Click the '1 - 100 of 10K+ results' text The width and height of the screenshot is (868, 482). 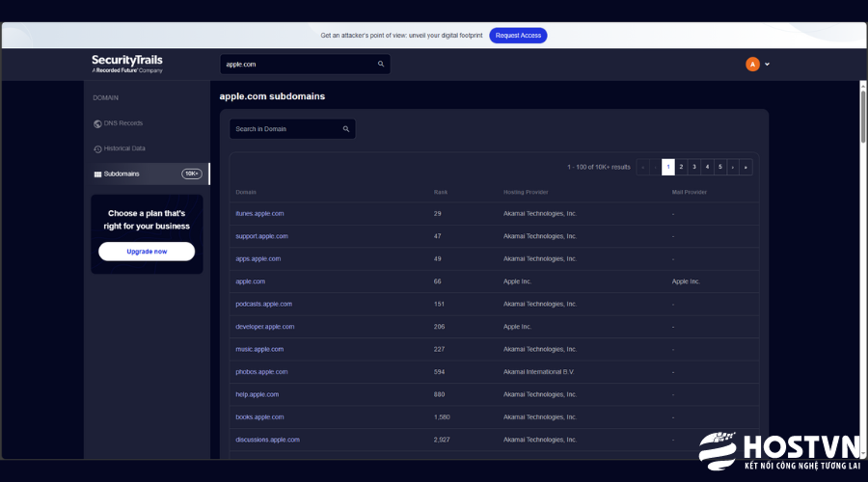598,167
